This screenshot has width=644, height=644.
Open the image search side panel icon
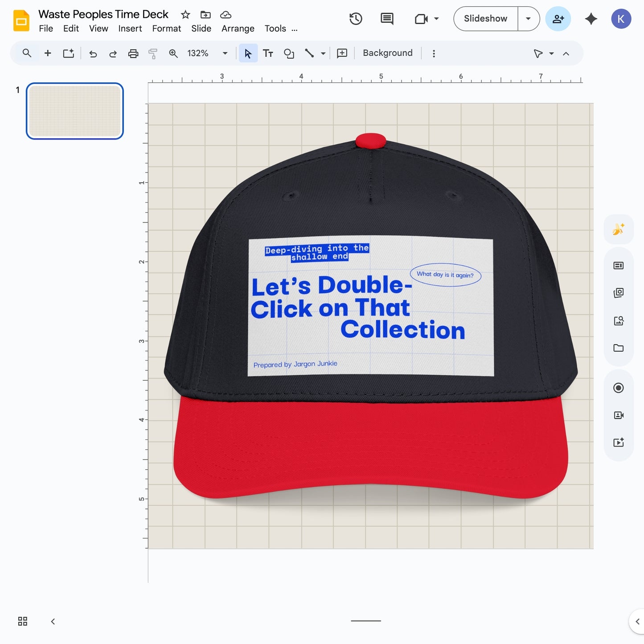619,320
